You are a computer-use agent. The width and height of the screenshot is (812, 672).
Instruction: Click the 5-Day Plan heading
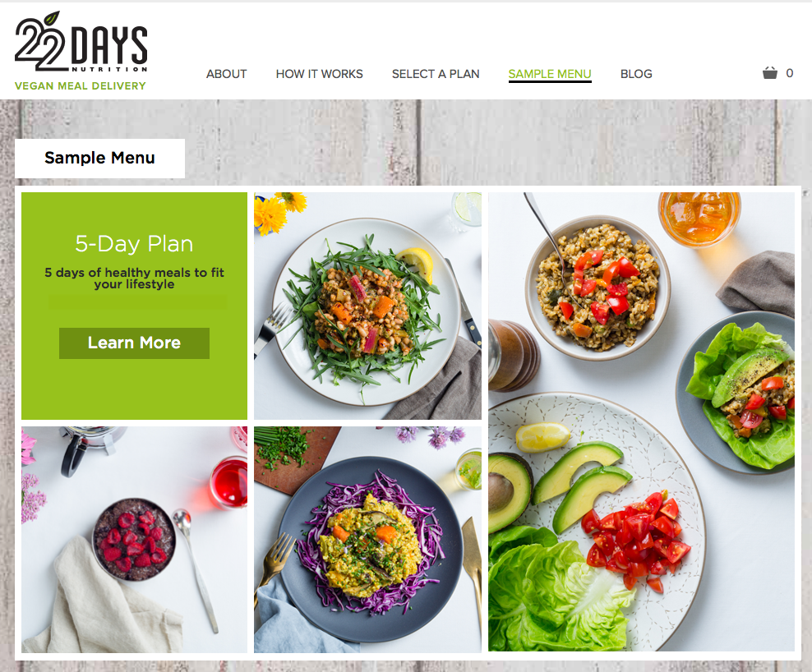tap(134, 243)
